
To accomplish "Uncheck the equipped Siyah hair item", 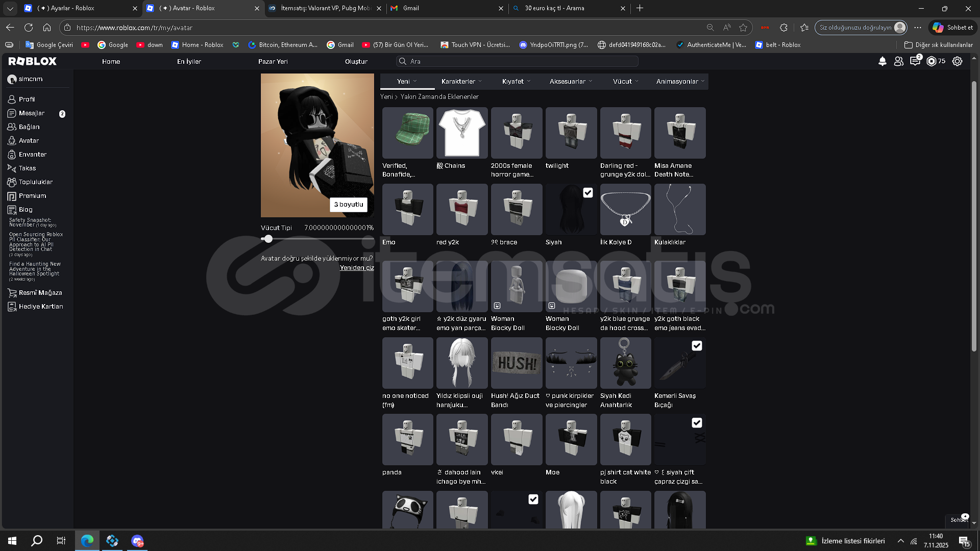I will (x=588, y=193).
